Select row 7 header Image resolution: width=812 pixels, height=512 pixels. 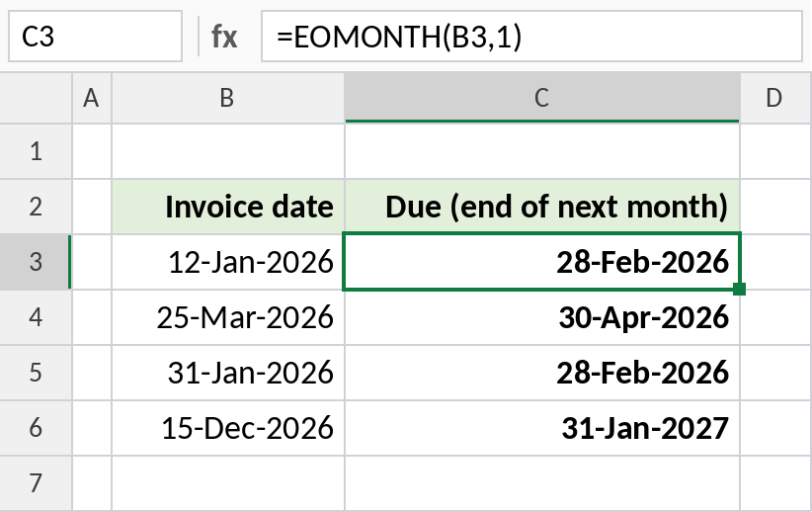(36, 483)
